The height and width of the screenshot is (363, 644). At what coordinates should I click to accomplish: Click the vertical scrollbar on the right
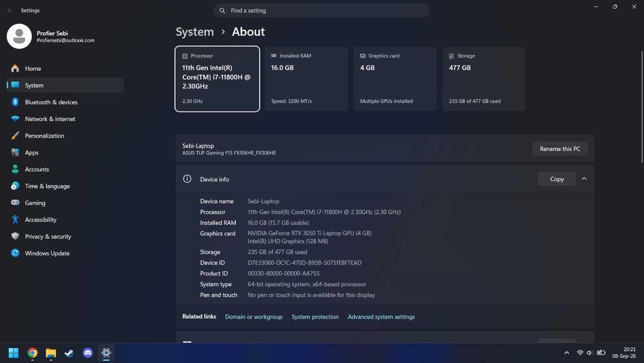click(x=641, y=107)
